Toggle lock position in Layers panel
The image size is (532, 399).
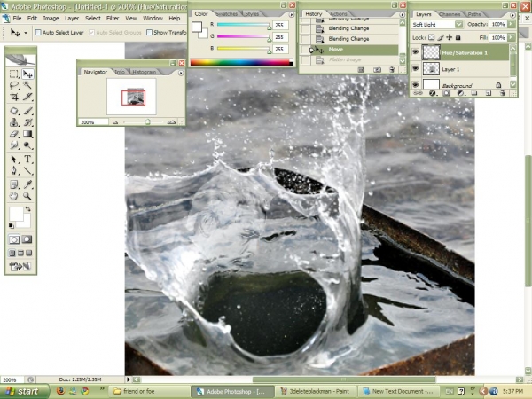(x=450, y=37)
